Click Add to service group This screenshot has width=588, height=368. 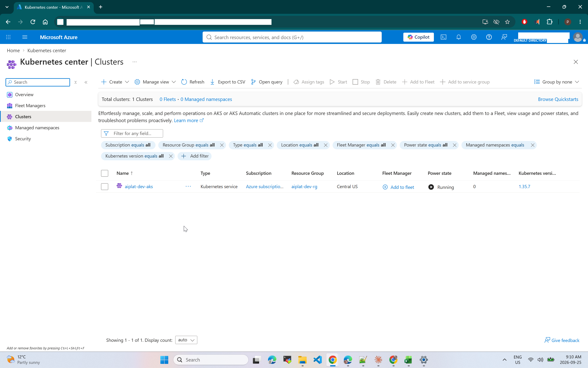[x=465, y=82]
